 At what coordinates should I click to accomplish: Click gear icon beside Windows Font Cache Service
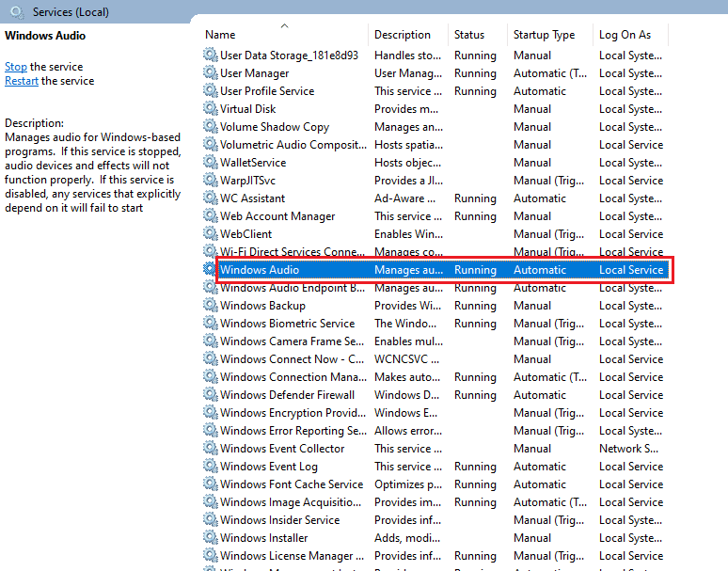pos(211,484)
